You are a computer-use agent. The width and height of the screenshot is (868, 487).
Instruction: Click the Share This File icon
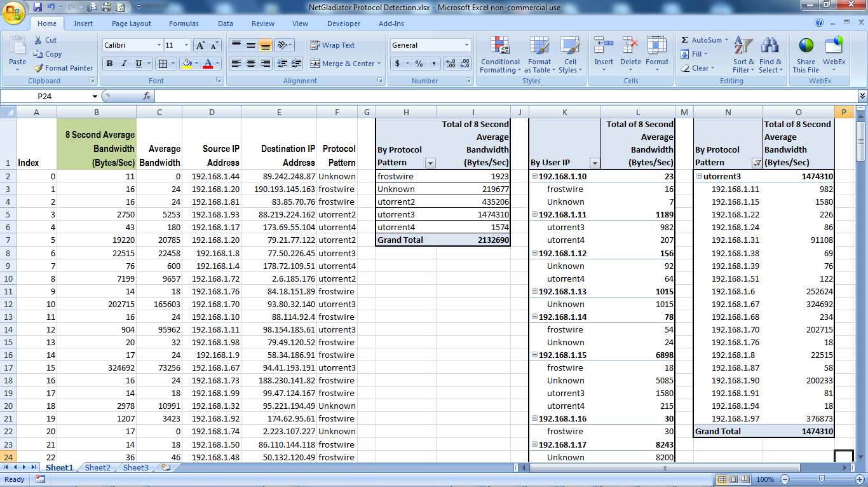pos(806,46)
